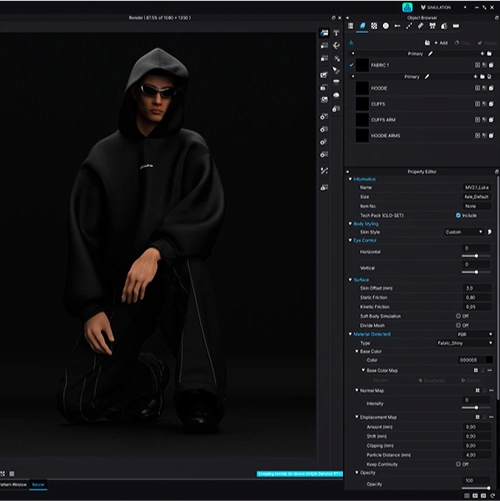Open the Fabric_Shiny Type dropdown
Viewport: 500px width, 501px height.
[465, 343]
